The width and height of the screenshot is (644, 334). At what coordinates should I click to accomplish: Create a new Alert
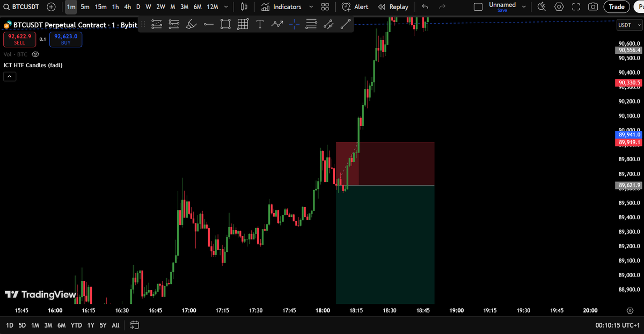coord(355,7)
